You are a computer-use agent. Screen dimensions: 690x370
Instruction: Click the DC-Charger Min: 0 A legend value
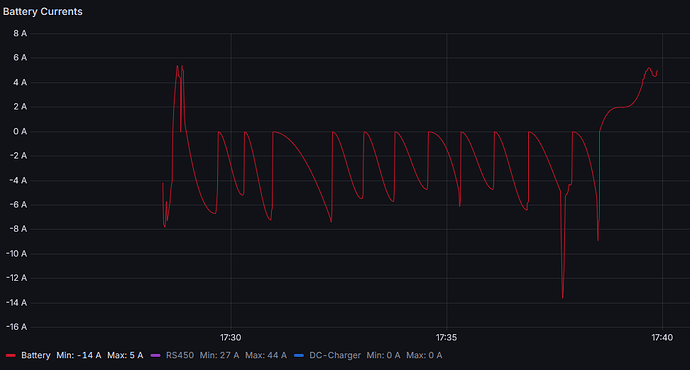[x=383, y=355]
